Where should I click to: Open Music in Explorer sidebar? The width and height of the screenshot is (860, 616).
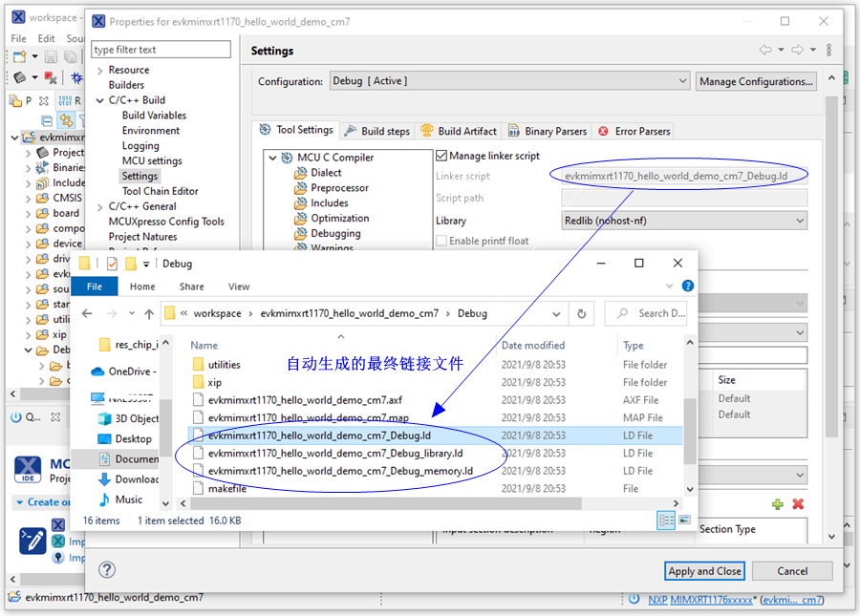point(121,499)
